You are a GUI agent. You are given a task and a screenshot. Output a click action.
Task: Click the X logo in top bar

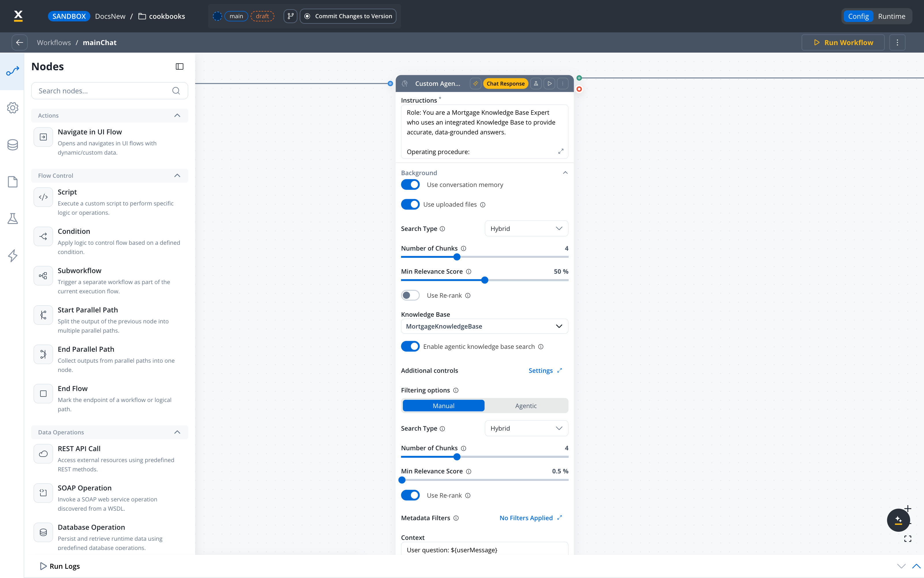(x=18, y=16)
